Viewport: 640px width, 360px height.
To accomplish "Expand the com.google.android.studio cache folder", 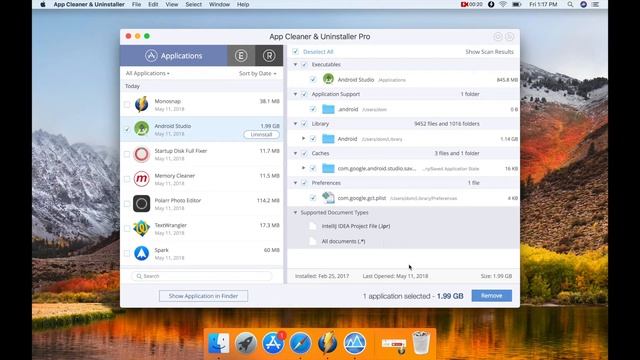I will coord(304,168).
